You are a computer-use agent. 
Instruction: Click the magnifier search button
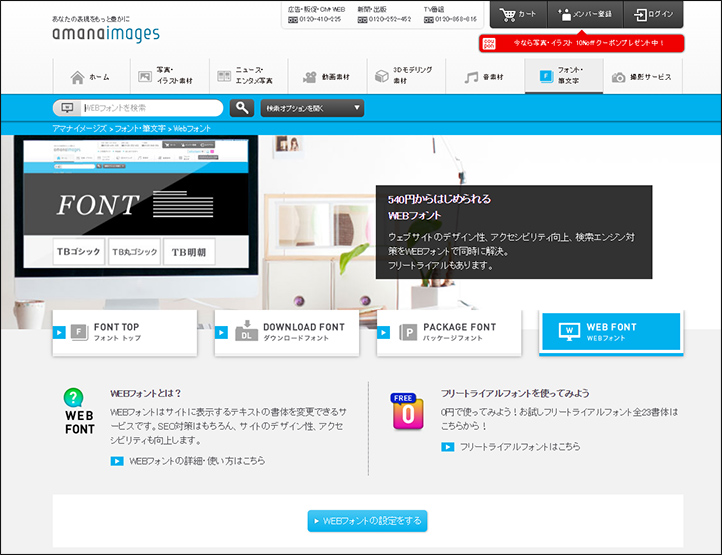coord(242,108)
